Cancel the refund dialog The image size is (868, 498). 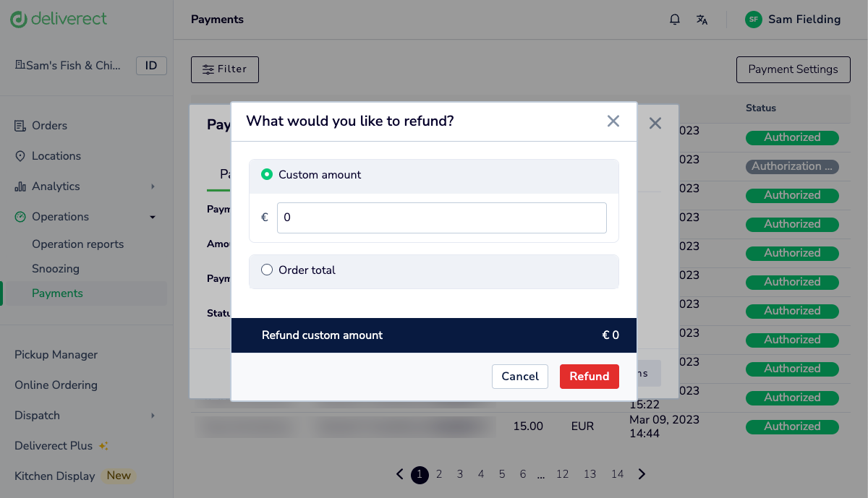[x=520, y=377]
